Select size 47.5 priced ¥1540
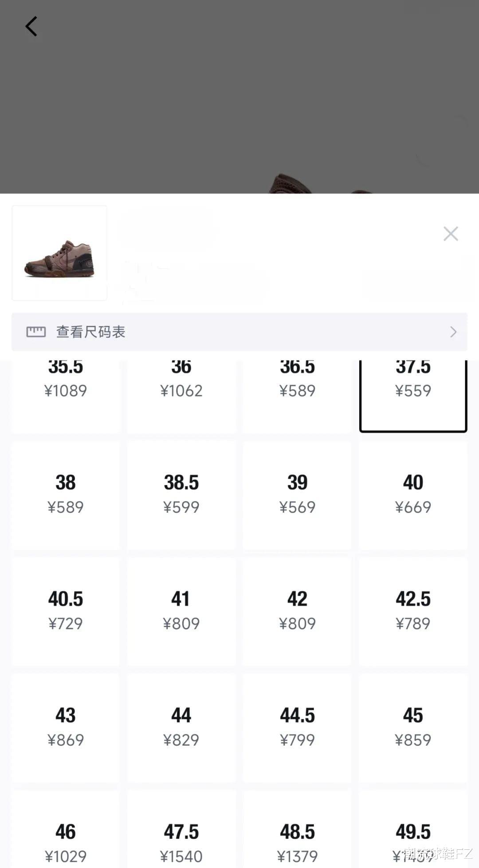The image size is (479, 868). click(181, 829)
